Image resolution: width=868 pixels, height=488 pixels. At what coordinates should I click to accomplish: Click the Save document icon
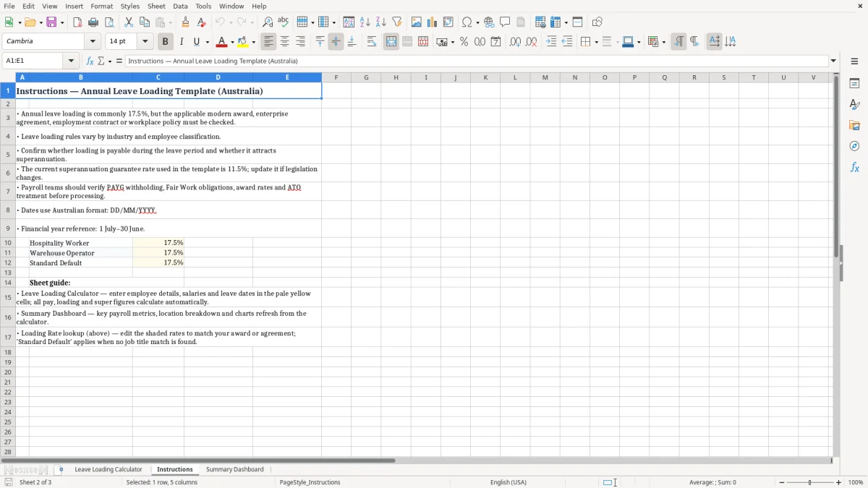click(x=51, y=22)
